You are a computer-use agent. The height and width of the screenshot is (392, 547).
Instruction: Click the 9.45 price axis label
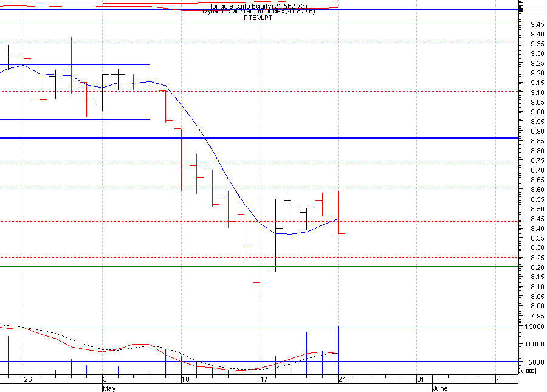[x=537, y=24]
